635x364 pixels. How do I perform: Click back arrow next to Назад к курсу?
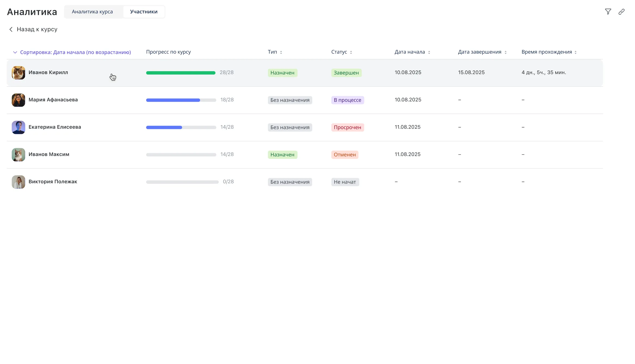pos(11,29)
